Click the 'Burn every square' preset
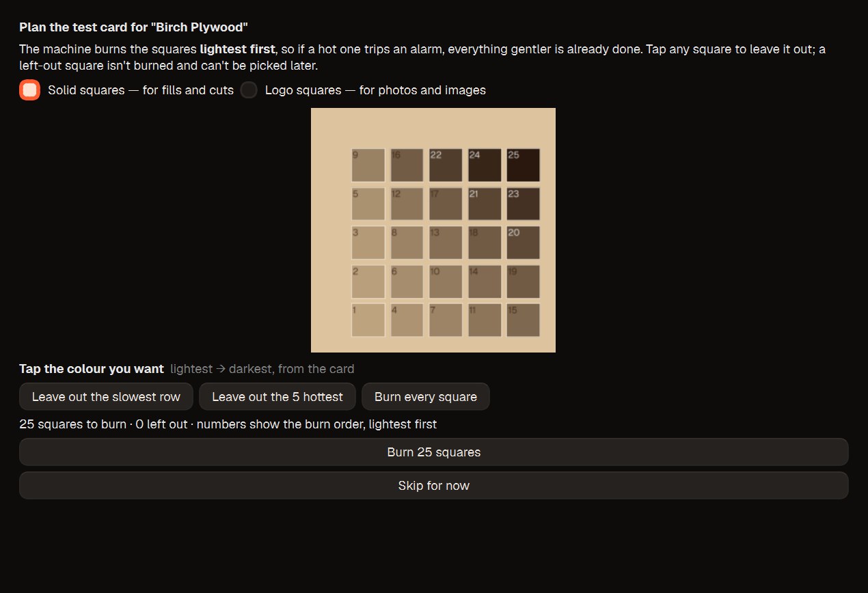Viewport: 868px width, 593px height. 426,397
